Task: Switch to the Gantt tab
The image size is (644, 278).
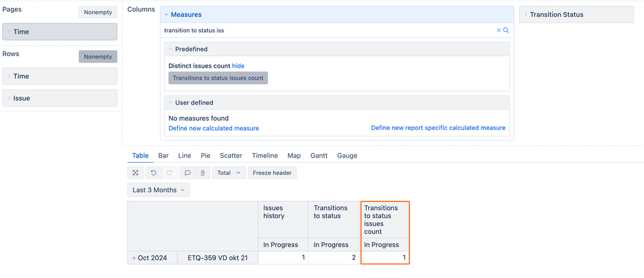Action: [x=319, y=156]
